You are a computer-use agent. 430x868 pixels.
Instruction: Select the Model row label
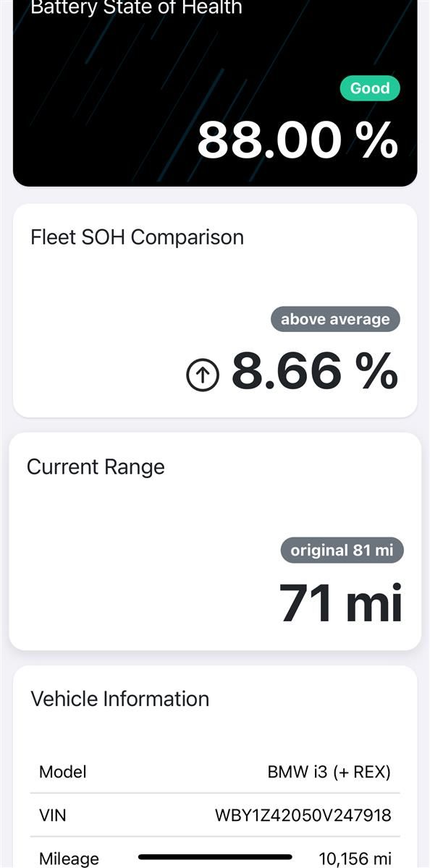click(x=63, y=772)
